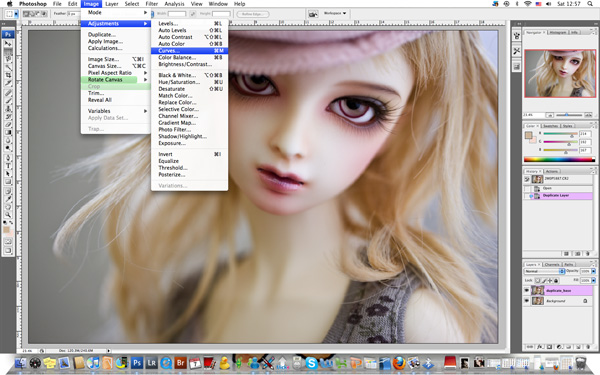
Task: Select the Healing Brush tool
Action: click(8, 93)
